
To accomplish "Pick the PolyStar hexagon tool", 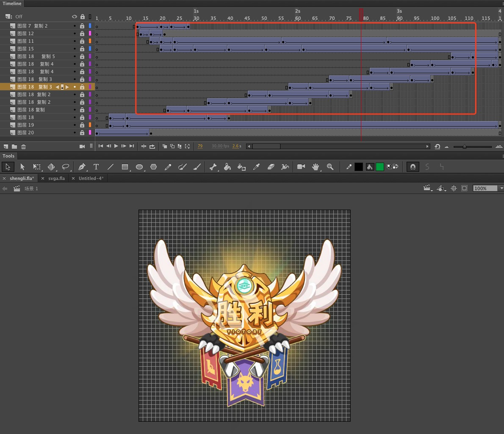I will 154,167.
